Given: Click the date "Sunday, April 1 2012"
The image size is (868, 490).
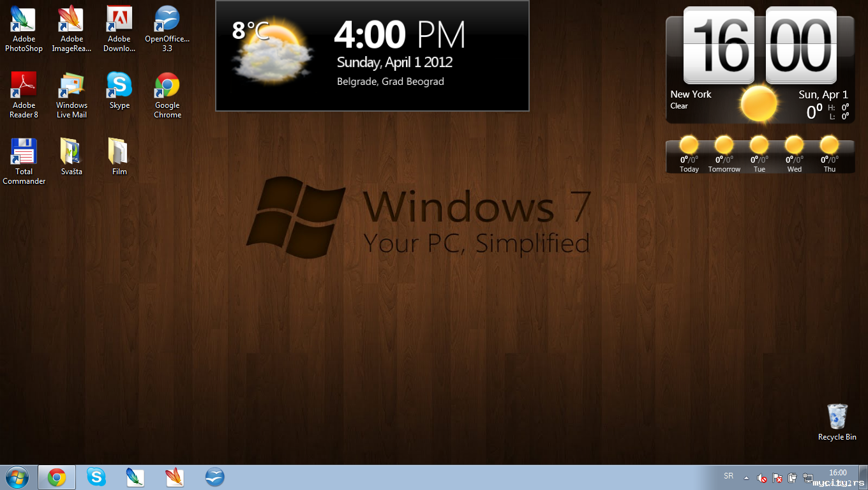Looking at the screenshot, I should click(394, 63).
